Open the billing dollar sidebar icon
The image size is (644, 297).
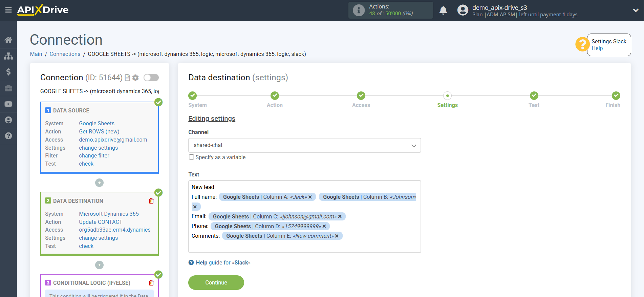tap(8, 72)
